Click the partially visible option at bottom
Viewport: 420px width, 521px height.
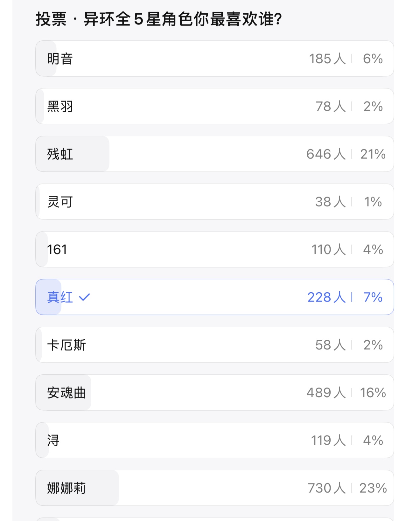215,519
